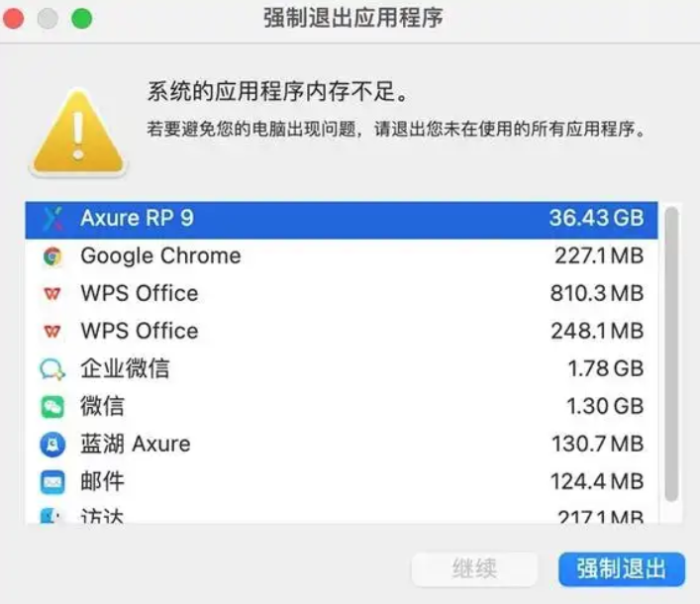Select the 邮件 124.4 MB row
The image size is (700, 604).
point(342,482)
